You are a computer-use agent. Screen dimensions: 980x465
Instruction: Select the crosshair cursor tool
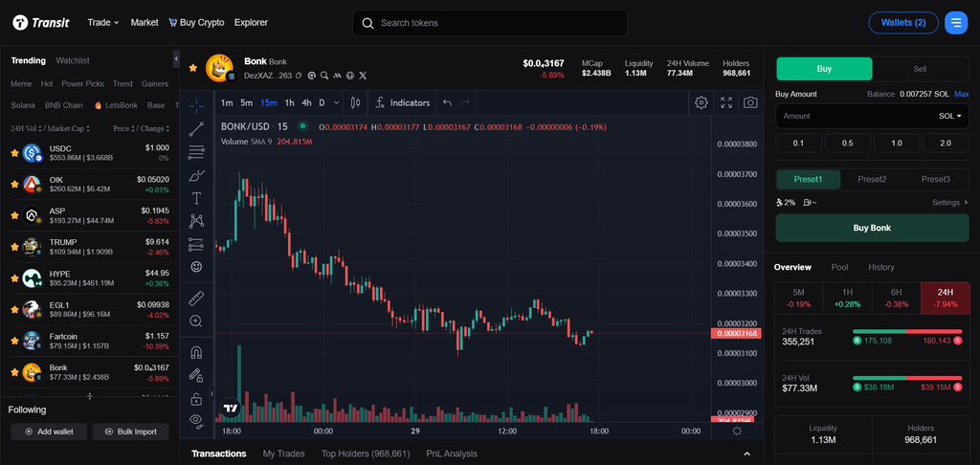(196, 106)
